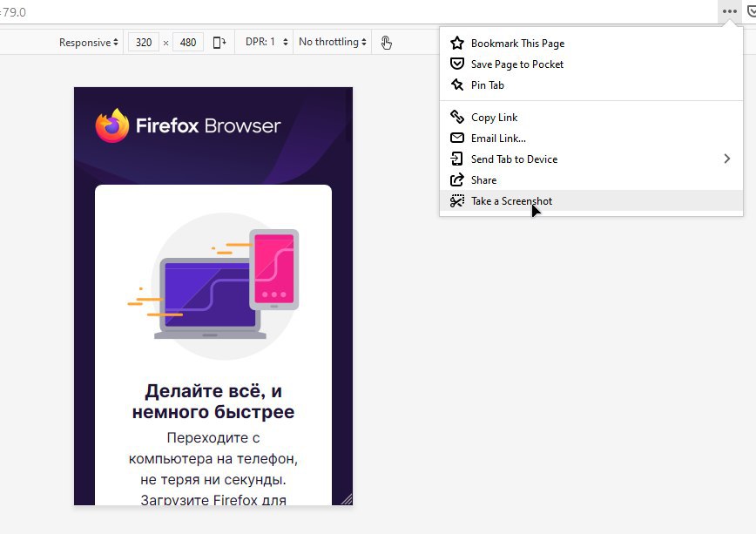This screenshot has height=534, width=756.
Task: Open the DPR device pixel ratio dropdown
Action: 267,42
